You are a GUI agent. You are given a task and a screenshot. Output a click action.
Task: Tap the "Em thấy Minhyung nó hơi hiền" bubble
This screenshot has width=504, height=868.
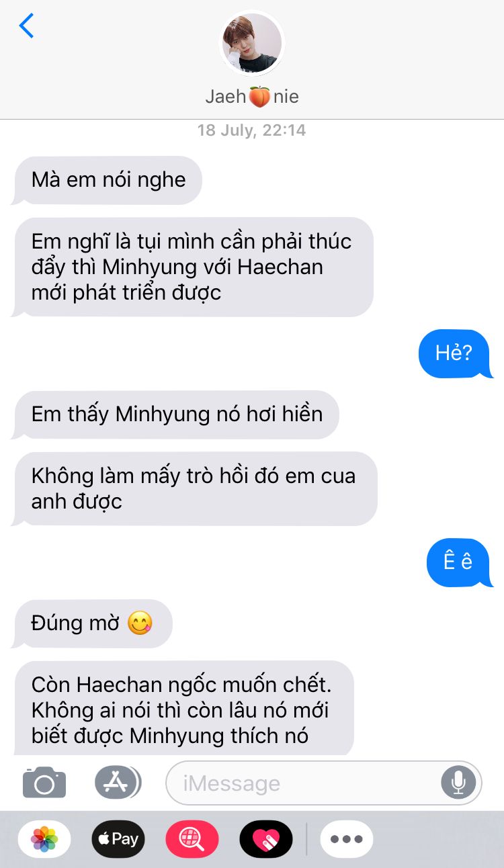pyautogui.click(x=176, y=415)
